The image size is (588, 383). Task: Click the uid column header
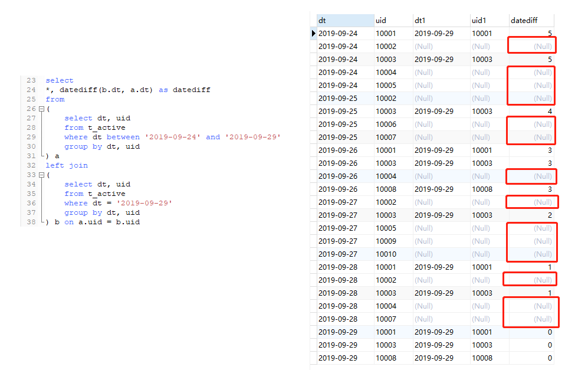coord(393,20)
